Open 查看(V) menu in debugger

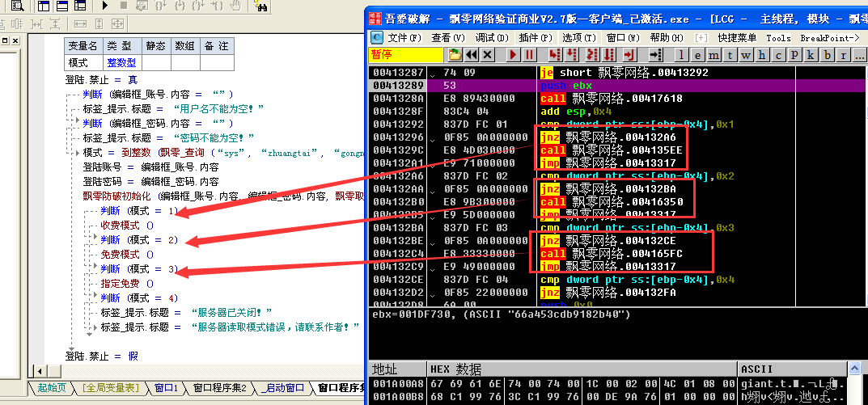tap(448, 38)
